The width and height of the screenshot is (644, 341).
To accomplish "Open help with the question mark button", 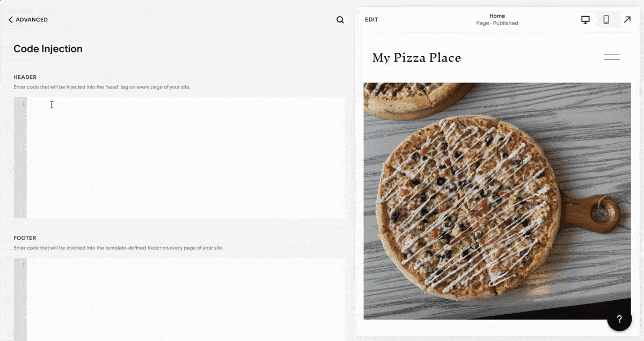I will (619, 319).
